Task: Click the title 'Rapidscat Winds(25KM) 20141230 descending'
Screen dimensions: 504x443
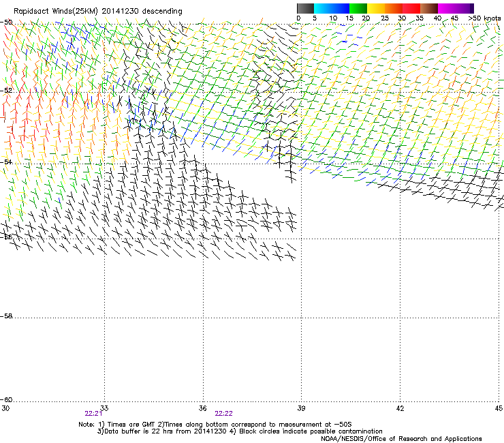Action: pos(97,12)
